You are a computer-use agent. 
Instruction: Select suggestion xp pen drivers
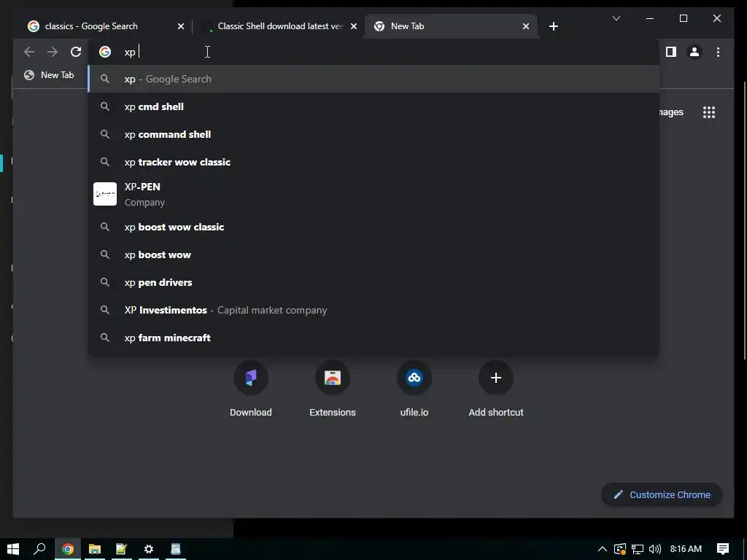tap(373, 282)
